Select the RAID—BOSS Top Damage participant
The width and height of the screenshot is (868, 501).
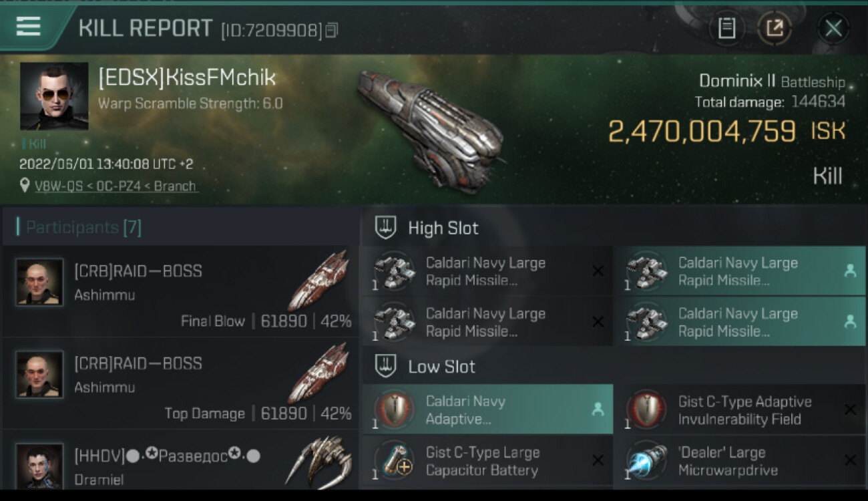180,383
